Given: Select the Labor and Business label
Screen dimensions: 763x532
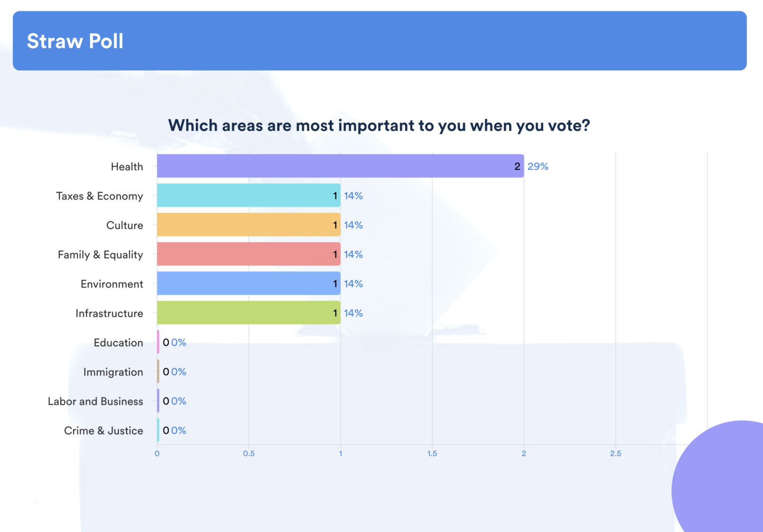Looking at the screenshot, I should 95,401.
